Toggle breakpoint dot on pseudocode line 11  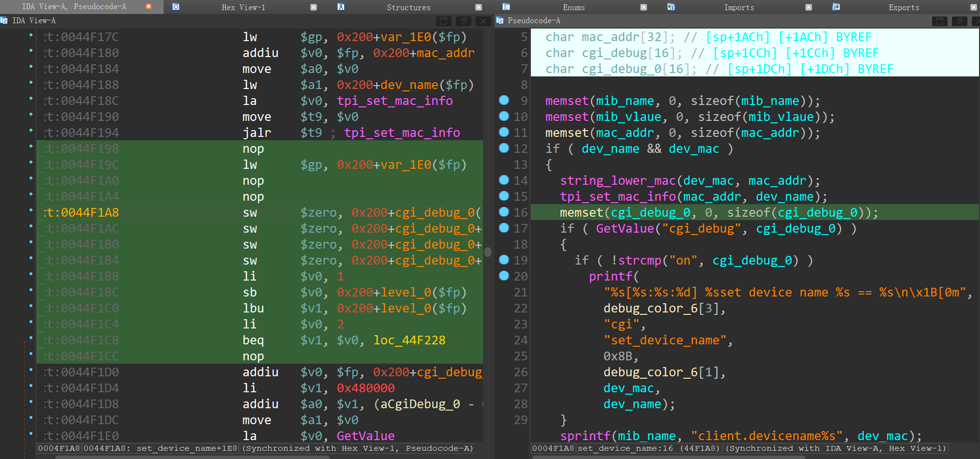pyautogui.click(x=504, y=132)
